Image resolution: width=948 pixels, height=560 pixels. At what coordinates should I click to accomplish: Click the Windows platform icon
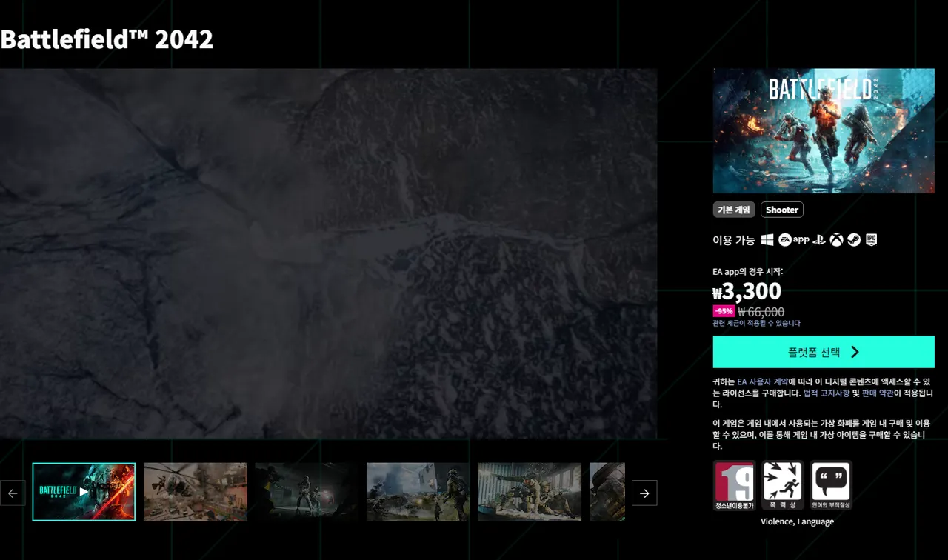(x=767, y=240)
